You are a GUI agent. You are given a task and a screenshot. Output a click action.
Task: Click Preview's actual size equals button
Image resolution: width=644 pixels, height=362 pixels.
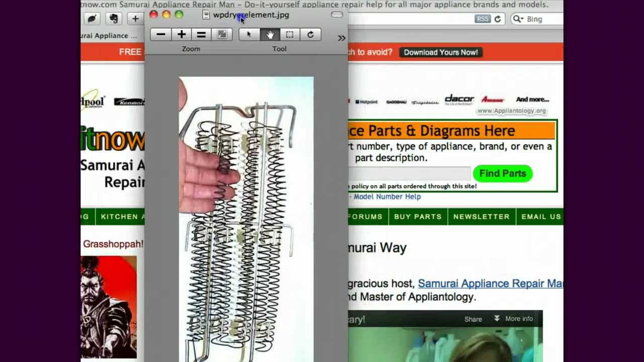[x=201, y=35]
